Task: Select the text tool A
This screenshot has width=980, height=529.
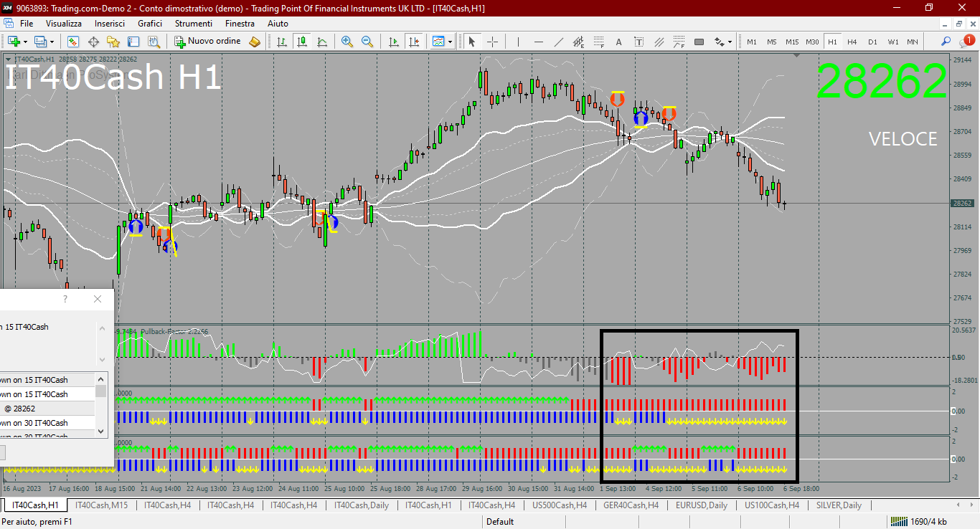Action: click(x=618, y=42)
